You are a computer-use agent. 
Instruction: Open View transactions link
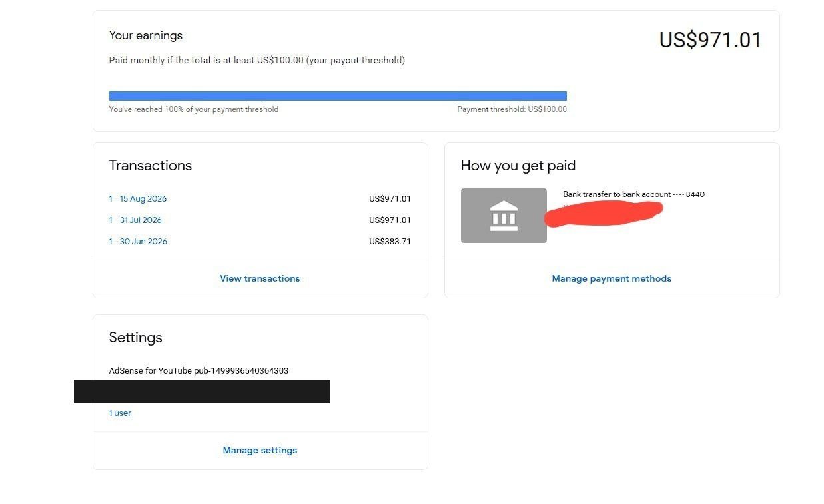pos(260,278)
